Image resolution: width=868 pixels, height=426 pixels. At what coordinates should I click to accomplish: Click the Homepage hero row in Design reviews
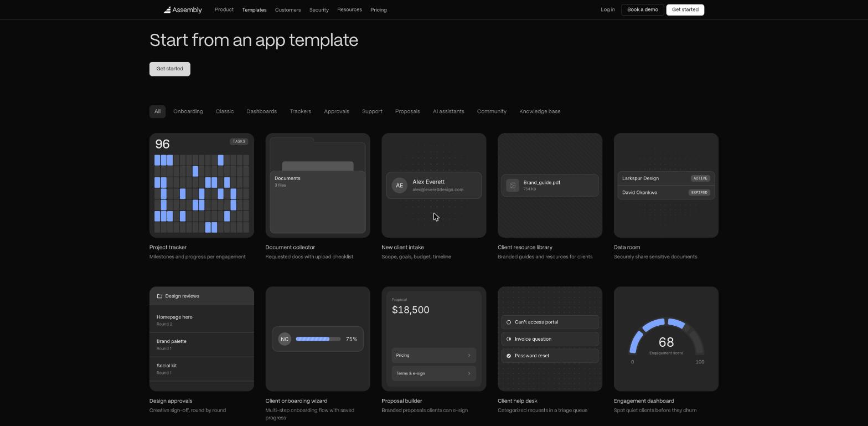201,320
